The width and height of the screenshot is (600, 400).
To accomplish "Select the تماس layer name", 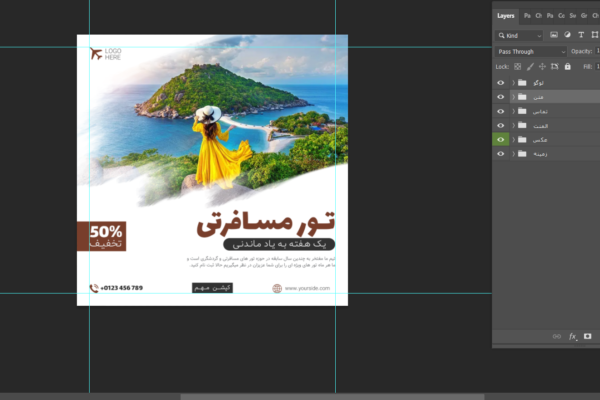I will pyautogui.click(x=540, y=111).
